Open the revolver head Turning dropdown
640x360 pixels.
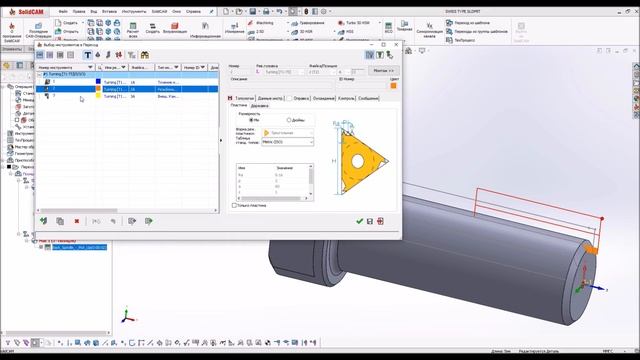(302, 72)
